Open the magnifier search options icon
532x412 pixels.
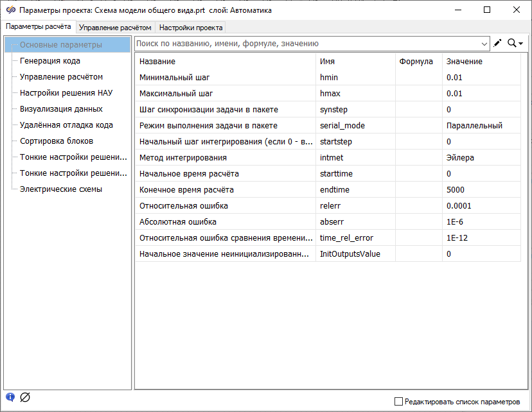point(515,43)
